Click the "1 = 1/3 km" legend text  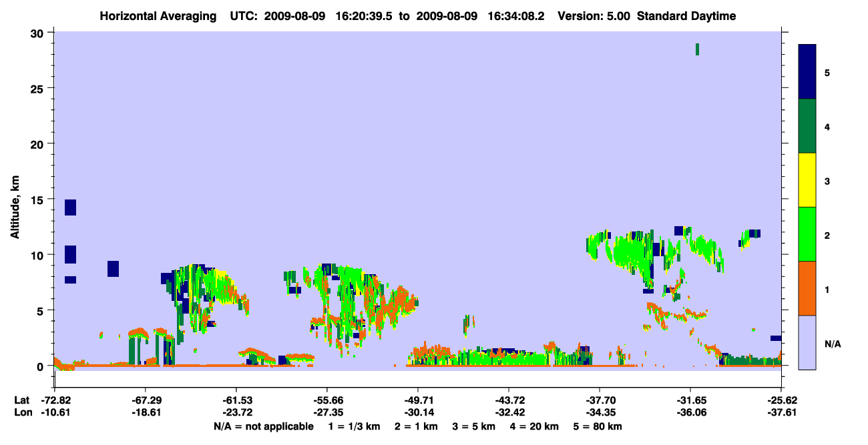click(355, 426)
